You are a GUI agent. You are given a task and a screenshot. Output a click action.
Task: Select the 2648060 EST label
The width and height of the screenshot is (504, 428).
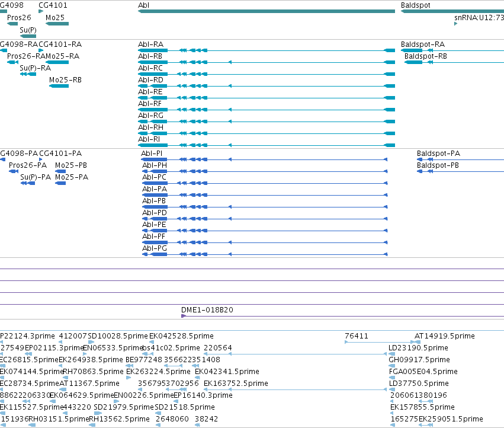(x=172, y=419)
